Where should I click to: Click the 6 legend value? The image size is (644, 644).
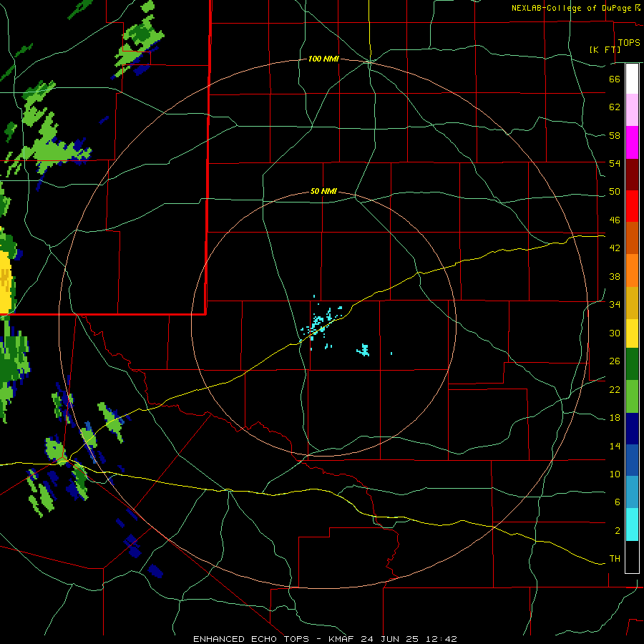pyautogui.click(x=618, y=502)
